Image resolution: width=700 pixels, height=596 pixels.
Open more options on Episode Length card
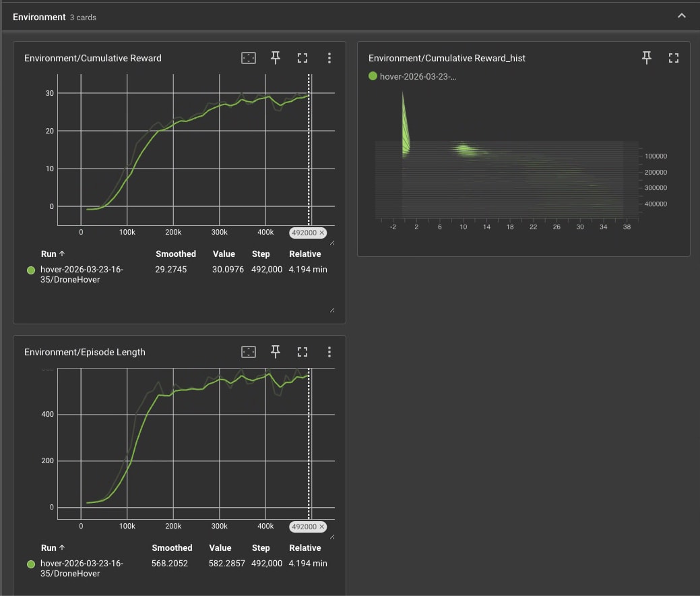(329, 352)
